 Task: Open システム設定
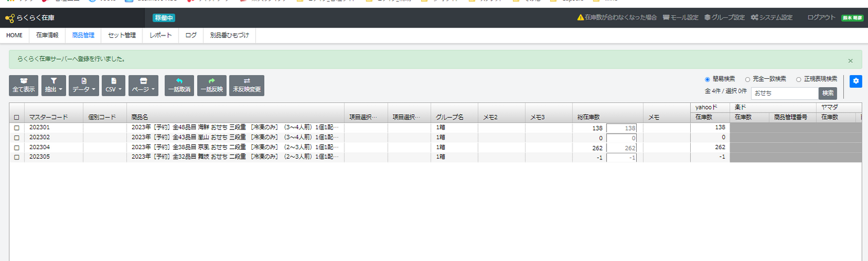coord(771,17)
